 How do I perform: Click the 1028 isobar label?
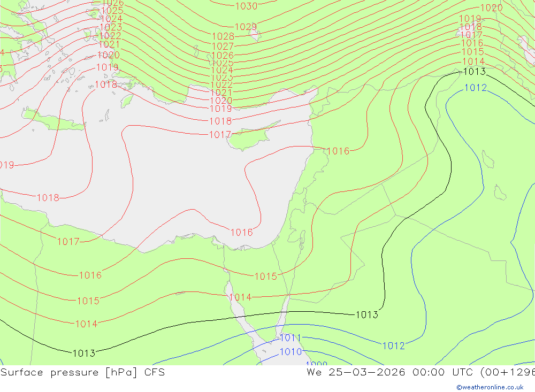223,36
